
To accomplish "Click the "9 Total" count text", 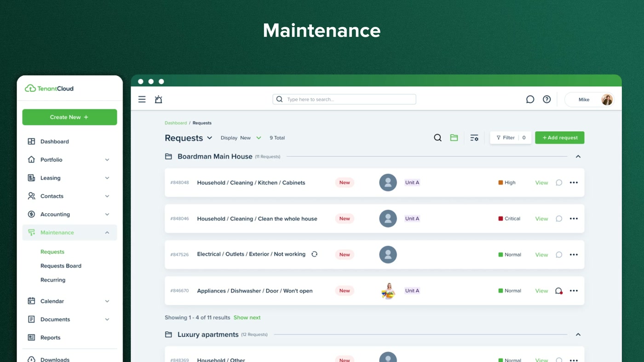I will click(x=277, y=138).
